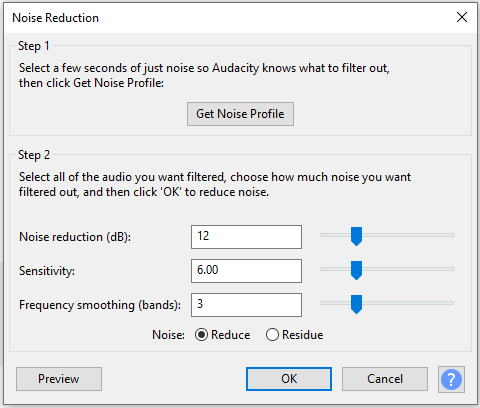Click Frequency smoothing slider track left of handle
The image size is (480, 408).
point(335,303)
